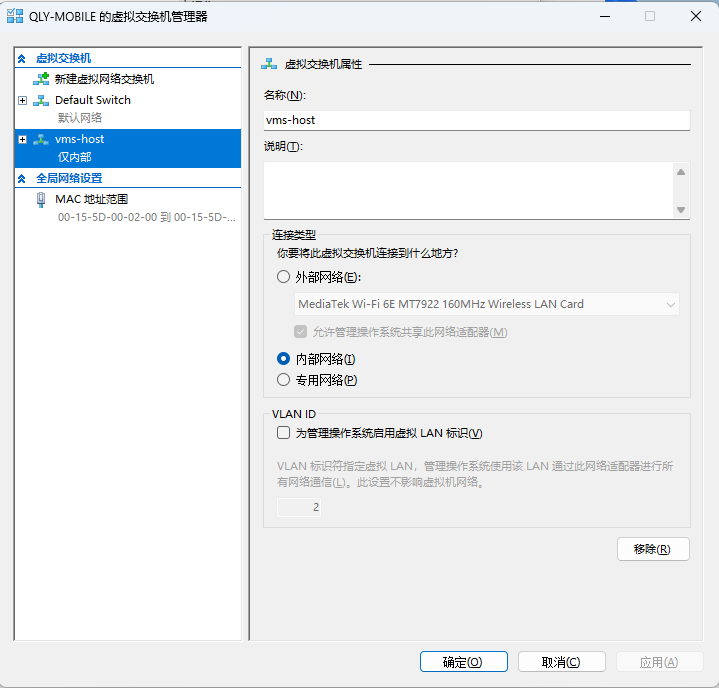Click the MAC 地址范围 adapter icon
The width and height of the screenshot is (719, 688).
(x=41, y=200)
